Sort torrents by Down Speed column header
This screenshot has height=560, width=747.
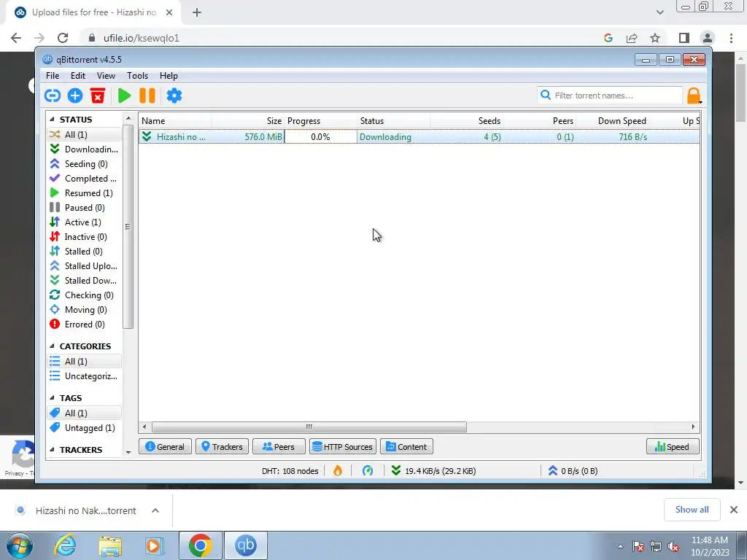[613, 121]
